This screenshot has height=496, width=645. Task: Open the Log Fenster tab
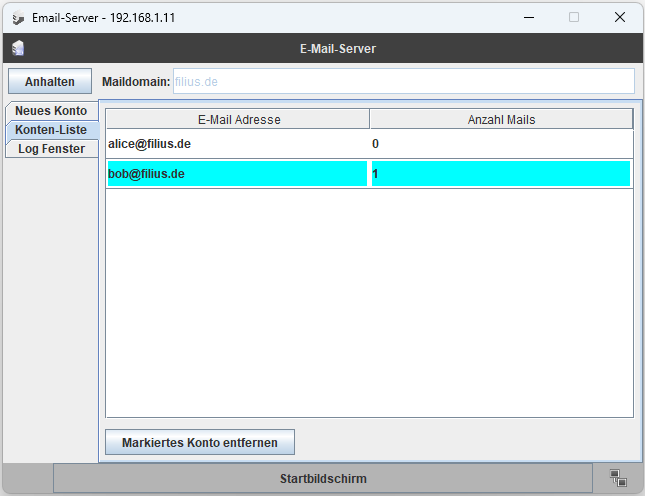[51, 149]
